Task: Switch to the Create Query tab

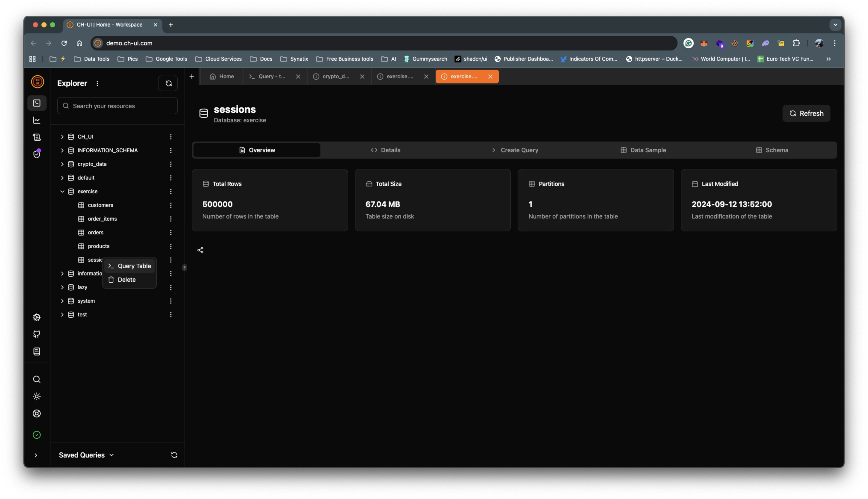Action: click(515, 150)
